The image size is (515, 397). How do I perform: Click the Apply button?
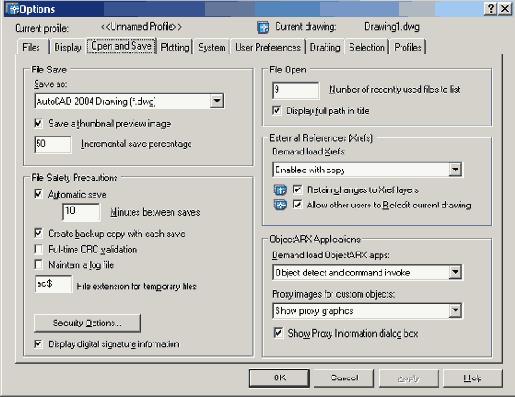(x=409, y=378)
